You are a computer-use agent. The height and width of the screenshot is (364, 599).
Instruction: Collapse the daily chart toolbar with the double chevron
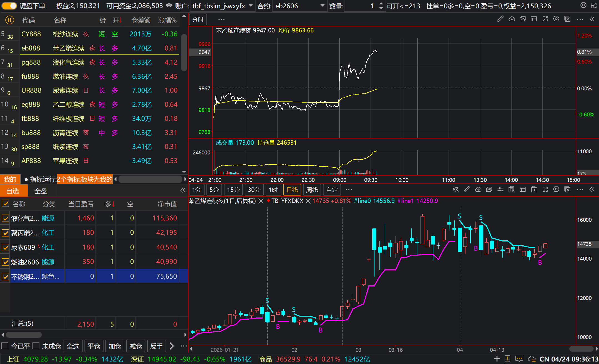point(592,190)
